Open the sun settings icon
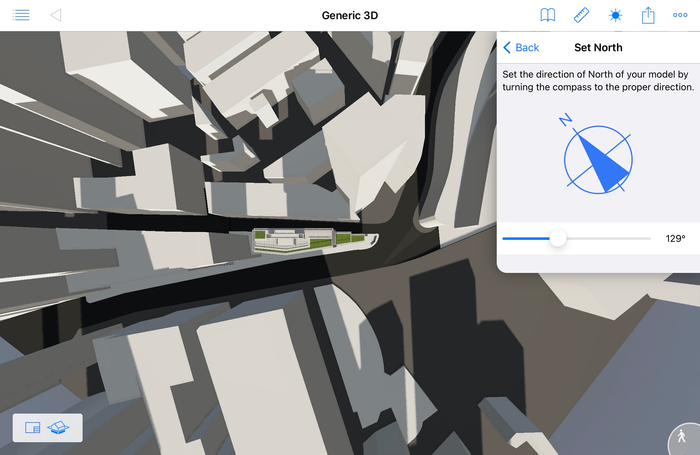This screenshot has width=700, height=455. point(615,15)
